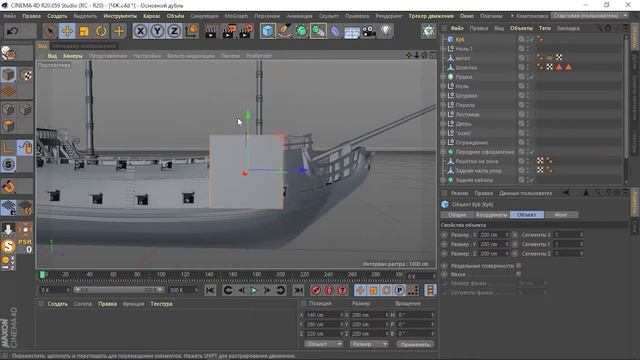Add a Cube primitive object

[x=268, y=31]
